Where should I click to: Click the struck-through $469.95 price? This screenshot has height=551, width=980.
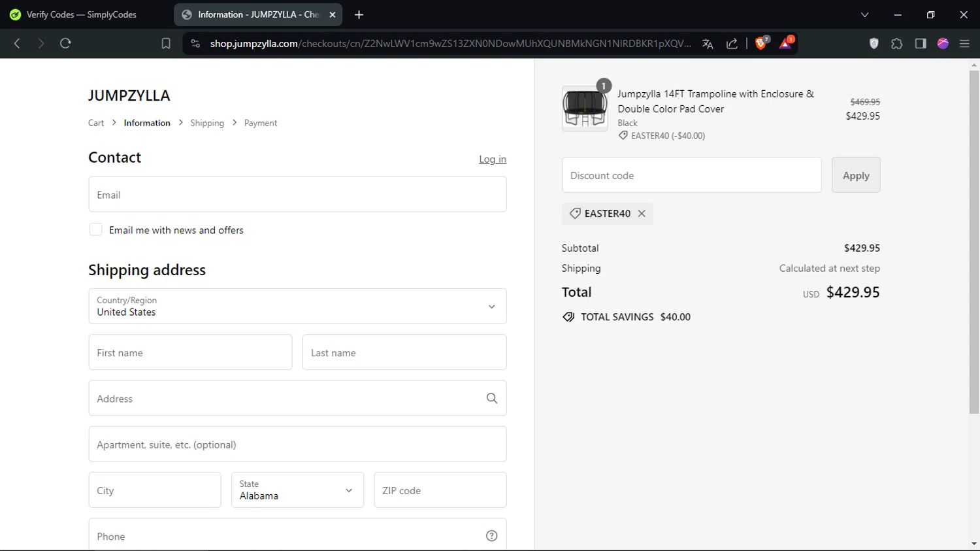tap(865, 102)
